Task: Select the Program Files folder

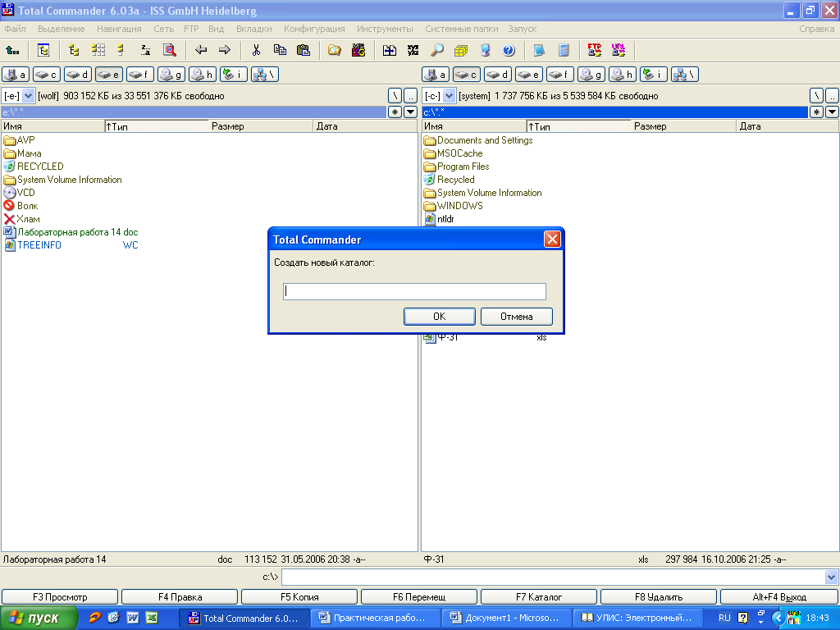Action: pyautogui.click(x=456, y=167)
